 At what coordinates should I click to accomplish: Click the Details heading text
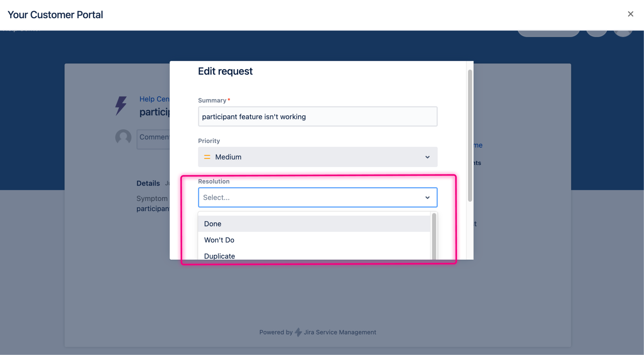tap(148, 183)
